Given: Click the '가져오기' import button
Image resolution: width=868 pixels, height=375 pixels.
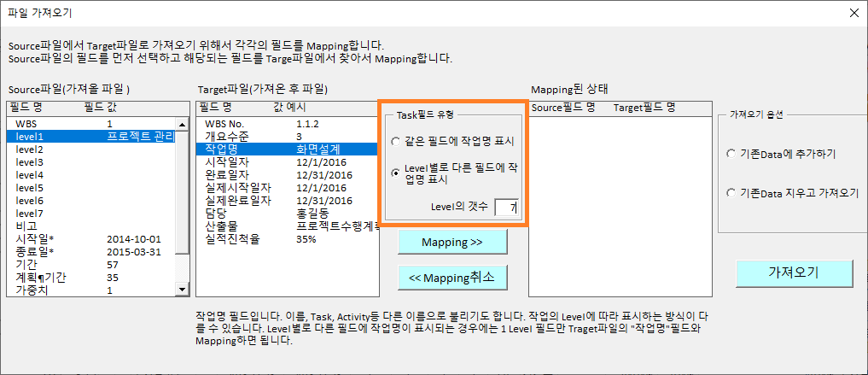Looking at the screenshot, I should [x=794, y=272].
